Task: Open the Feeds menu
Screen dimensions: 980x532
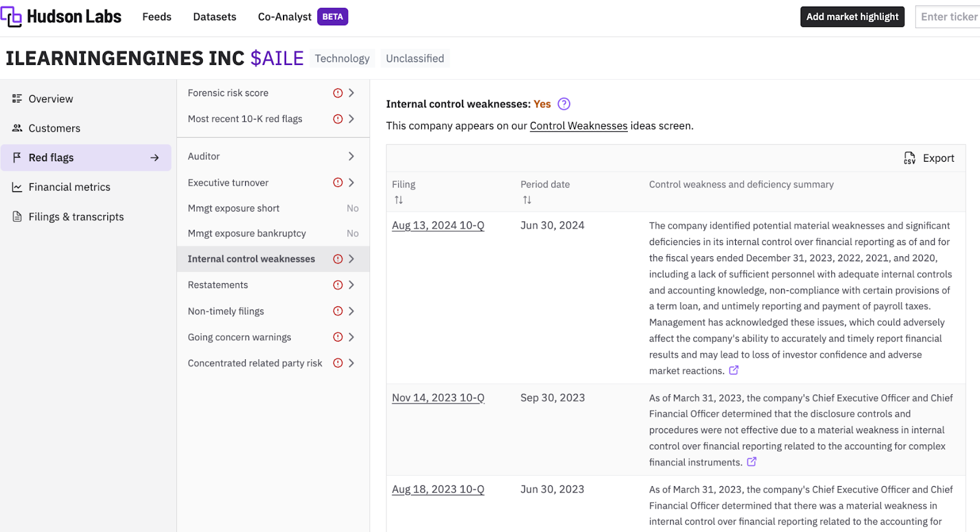Action: (x=157, y=17)
